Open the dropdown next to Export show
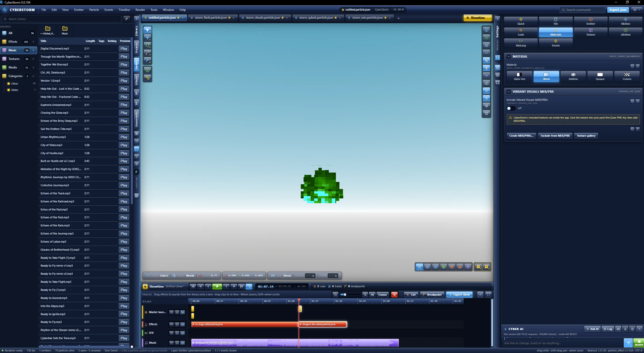Image resolution: width=644 pixels, height=353 pixels. coord(480,295)
